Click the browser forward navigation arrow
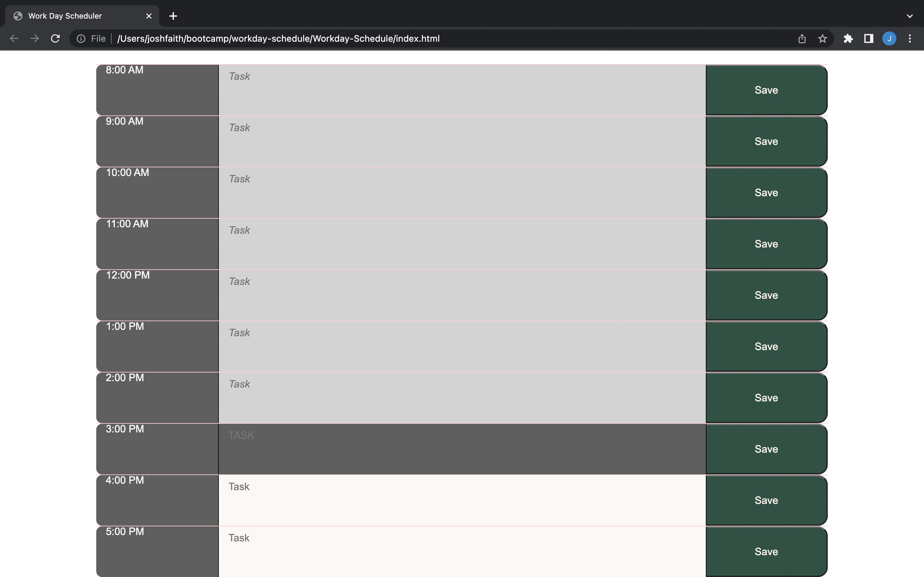Image resolution: width=924 pixels, height=577 pixels. (34, 38)
